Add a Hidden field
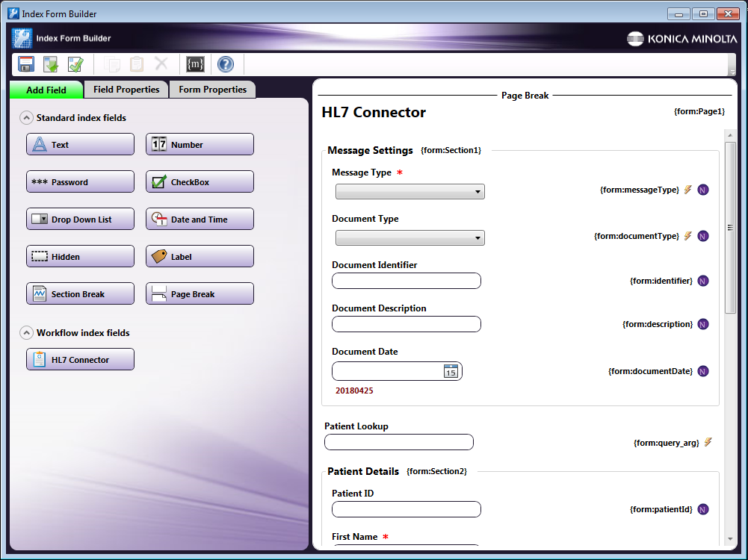Image resolution: width=748 pixels, height=560 pixels. point(80,256)
